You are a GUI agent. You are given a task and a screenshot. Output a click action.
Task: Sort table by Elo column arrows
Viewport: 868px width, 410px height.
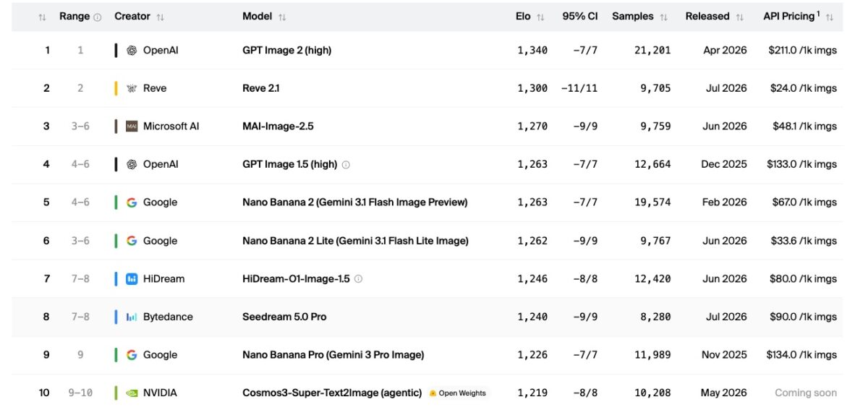541,17
